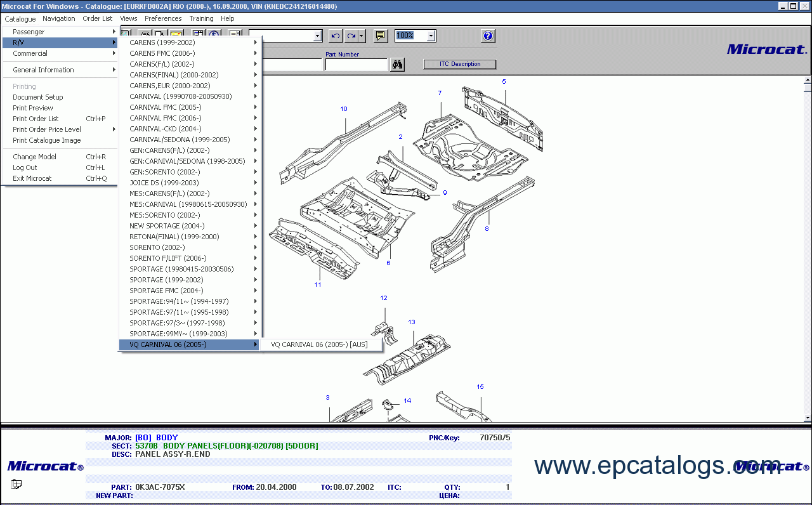The image size is (812, 505).
Task: Highlight VQ CARNIVAL 06 (2005-) submenu item
Action: coord(190,344)
